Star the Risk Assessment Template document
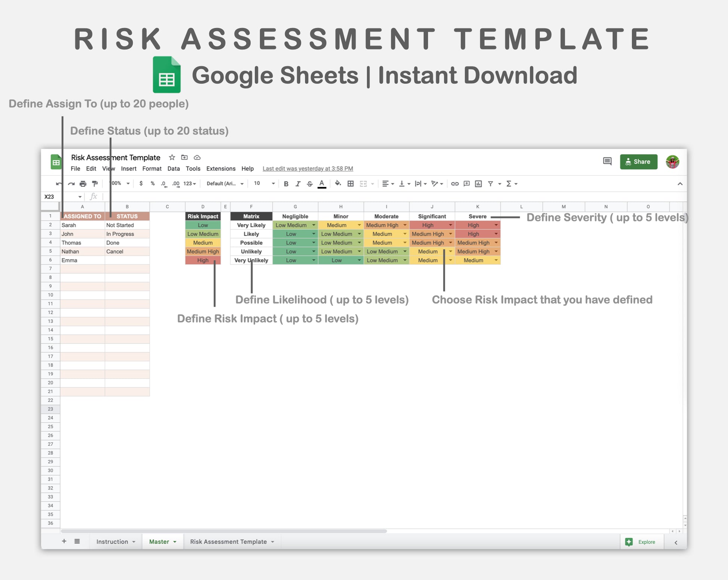The width and height of the screenshot is (728, 580). point(172,157)
